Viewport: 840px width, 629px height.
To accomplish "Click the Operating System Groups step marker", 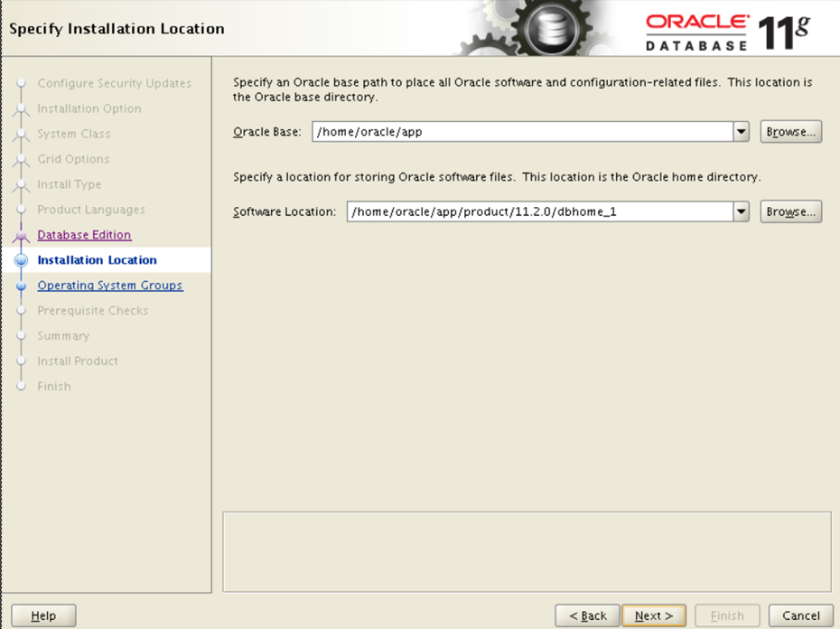I will pos(22,286).
